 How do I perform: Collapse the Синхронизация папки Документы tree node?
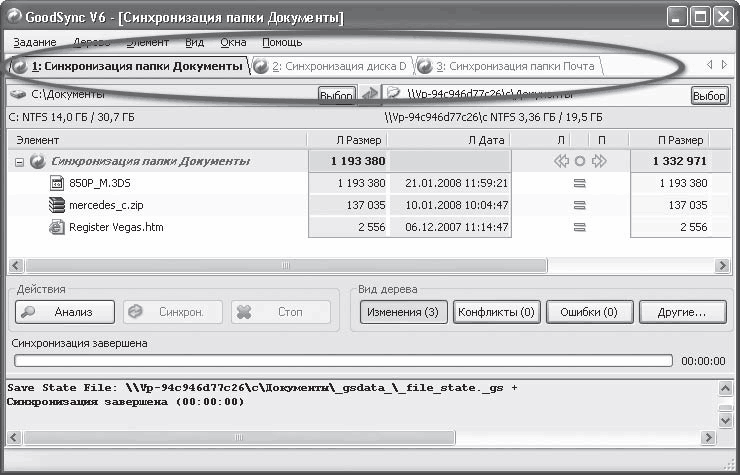(x=19, y=162)
